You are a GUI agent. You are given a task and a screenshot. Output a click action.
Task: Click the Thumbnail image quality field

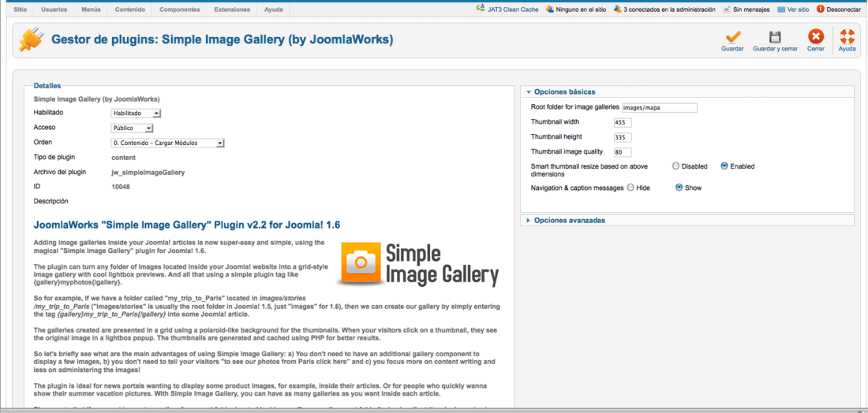click(x=623, y=152)
